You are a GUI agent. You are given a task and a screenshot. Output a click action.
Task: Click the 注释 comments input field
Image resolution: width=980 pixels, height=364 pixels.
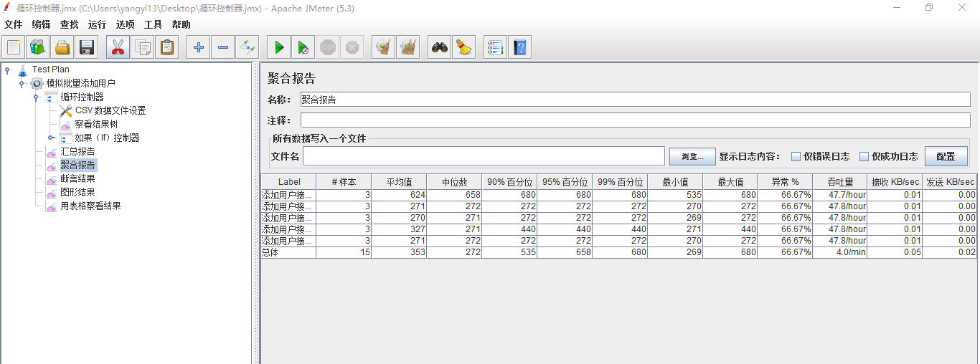coord(635,120)
